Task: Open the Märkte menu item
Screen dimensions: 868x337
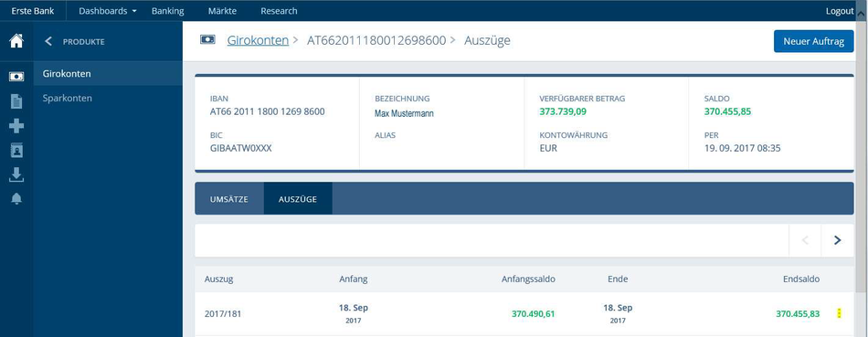Action: click(x=223, y=11)
